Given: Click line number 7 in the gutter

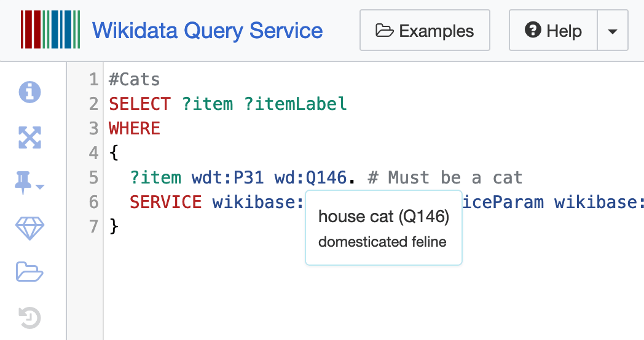Looking at the screenshot, I should point(93,226).
